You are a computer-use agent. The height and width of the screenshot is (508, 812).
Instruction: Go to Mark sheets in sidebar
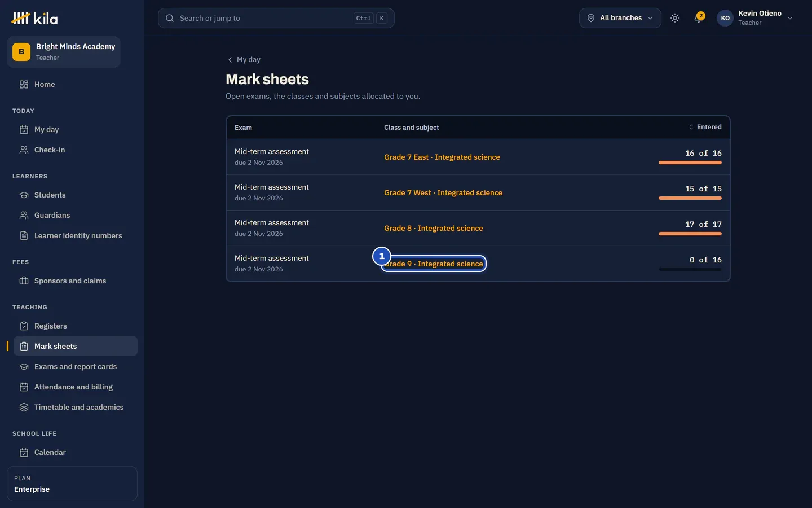76,346
